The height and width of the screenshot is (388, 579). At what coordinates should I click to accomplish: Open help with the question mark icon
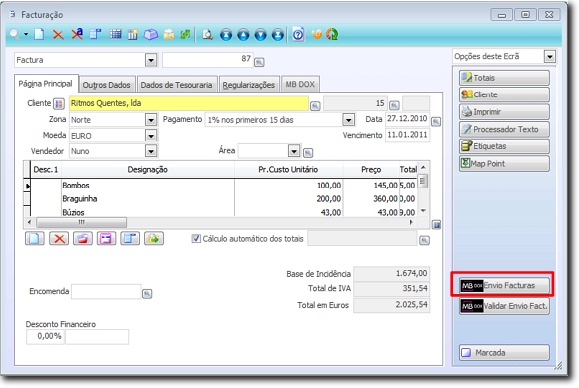[298, 35]
